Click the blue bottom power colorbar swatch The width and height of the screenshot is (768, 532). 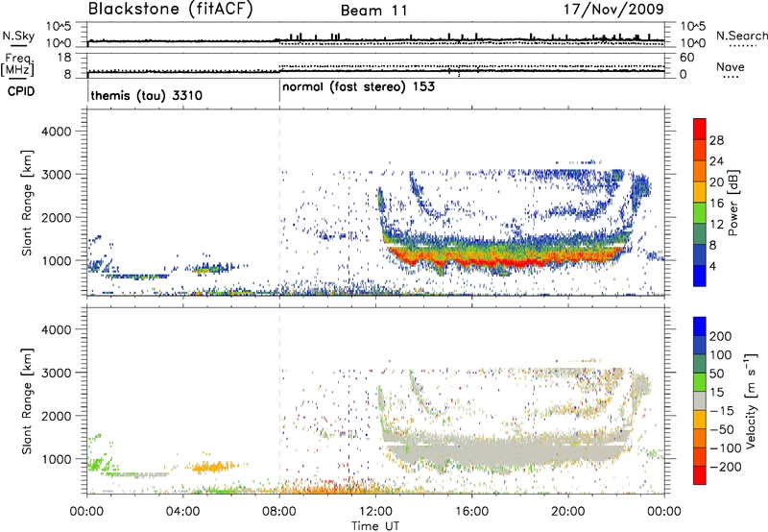pos(700,276)
